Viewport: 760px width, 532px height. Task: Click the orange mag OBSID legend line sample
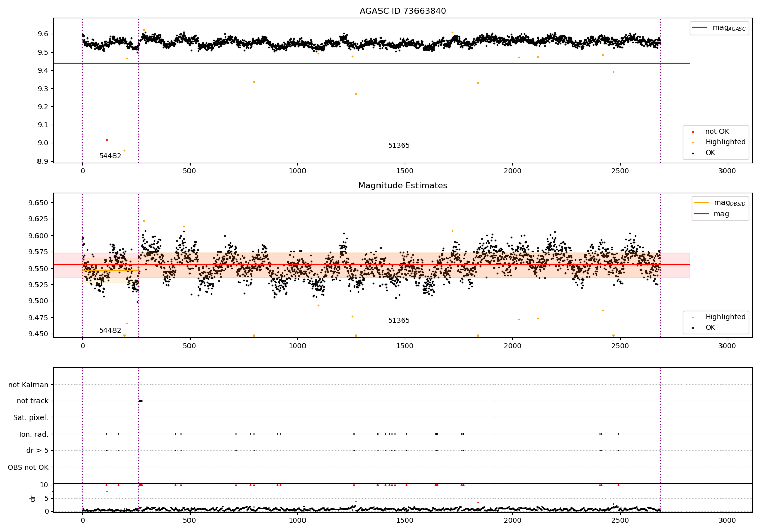pos(702,203)
